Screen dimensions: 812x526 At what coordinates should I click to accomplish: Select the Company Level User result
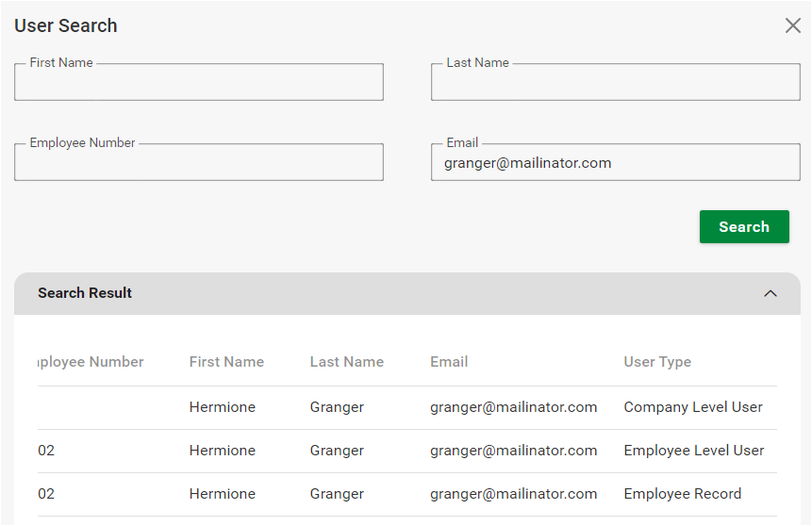coord(693,407)
